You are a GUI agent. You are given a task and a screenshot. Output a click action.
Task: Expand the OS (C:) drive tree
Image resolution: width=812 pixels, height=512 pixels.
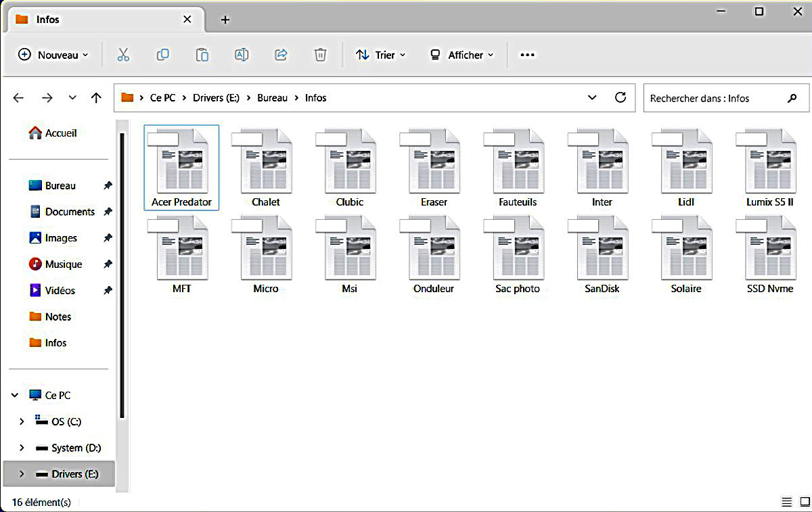22,421
